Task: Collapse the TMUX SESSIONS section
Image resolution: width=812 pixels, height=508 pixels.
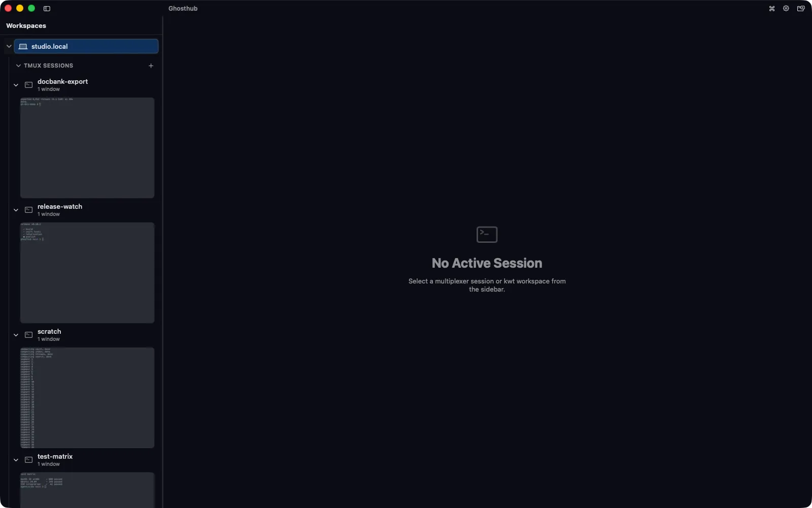Action: pos(18,66)
